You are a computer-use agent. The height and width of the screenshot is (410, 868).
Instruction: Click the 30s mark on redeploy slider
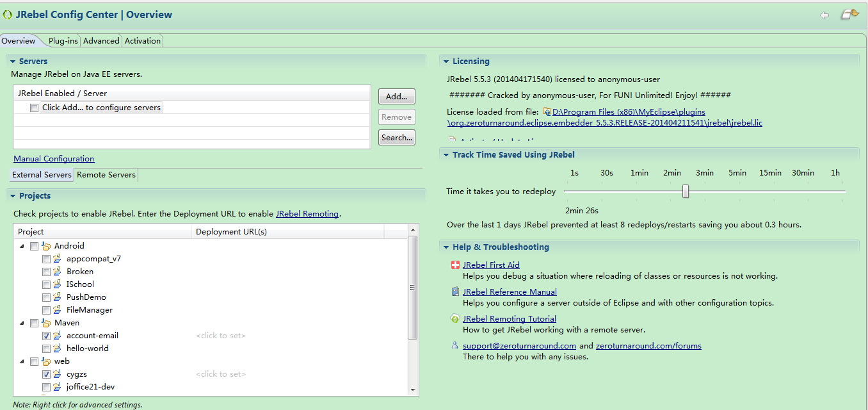pyautogui.click(x=607, y=173)
